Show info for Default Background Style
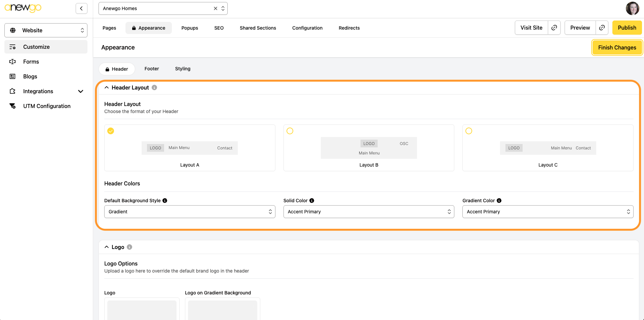 165,201
